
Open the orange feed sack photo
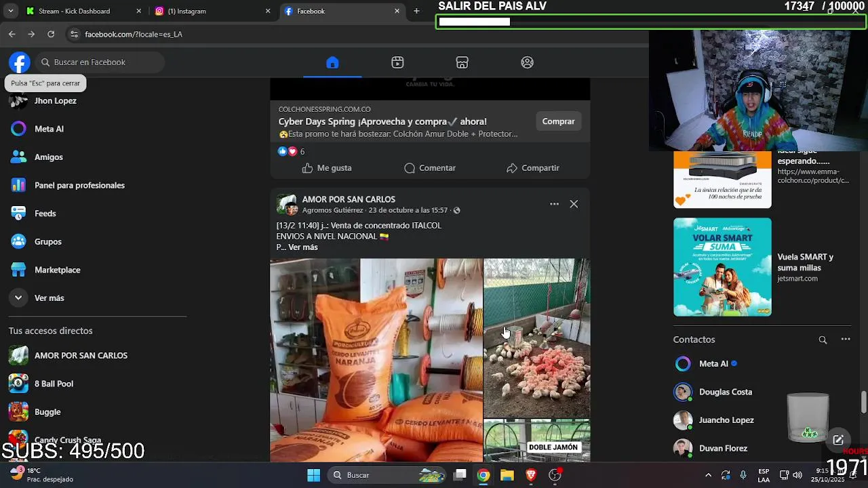click(376, 360)
